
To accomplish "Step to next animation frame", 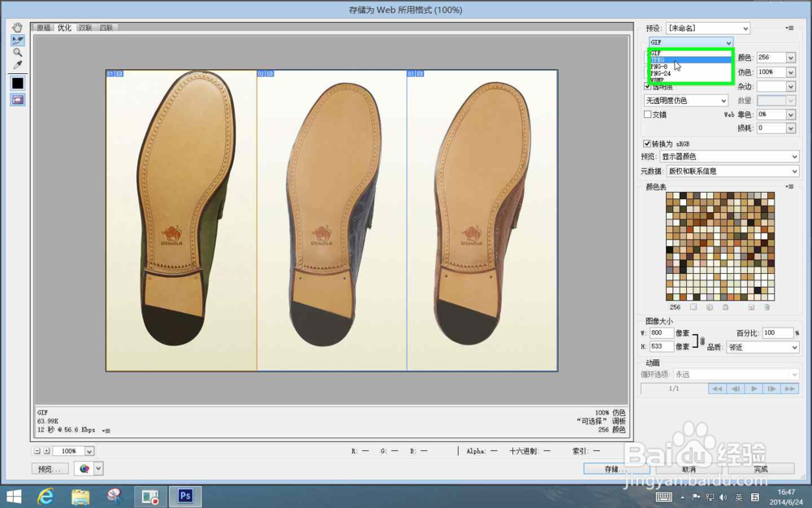I will click(771, 389).
